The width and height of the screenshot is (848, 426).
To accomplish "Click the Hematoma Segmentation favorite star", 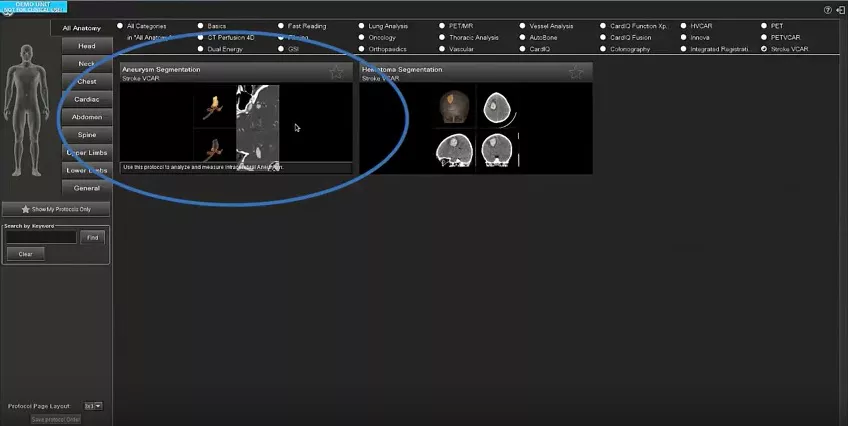I will pyautogui.click(x=576, y=72).
